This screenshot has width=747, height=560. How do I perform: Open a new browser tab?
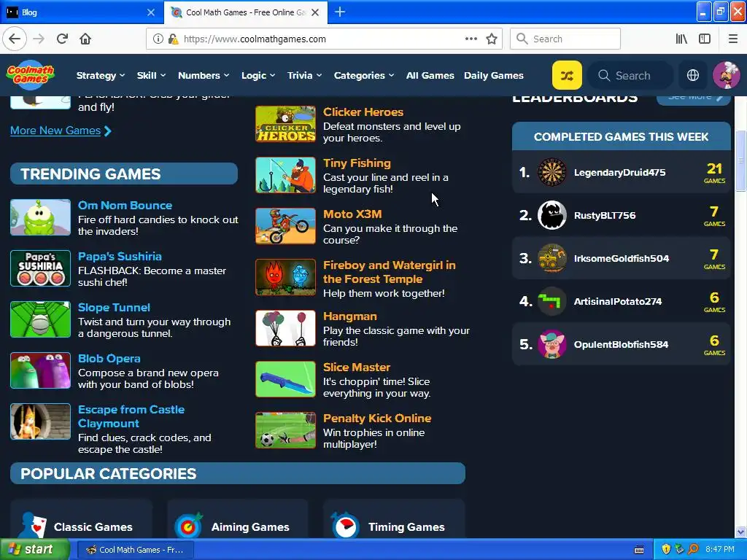point(340,12)
